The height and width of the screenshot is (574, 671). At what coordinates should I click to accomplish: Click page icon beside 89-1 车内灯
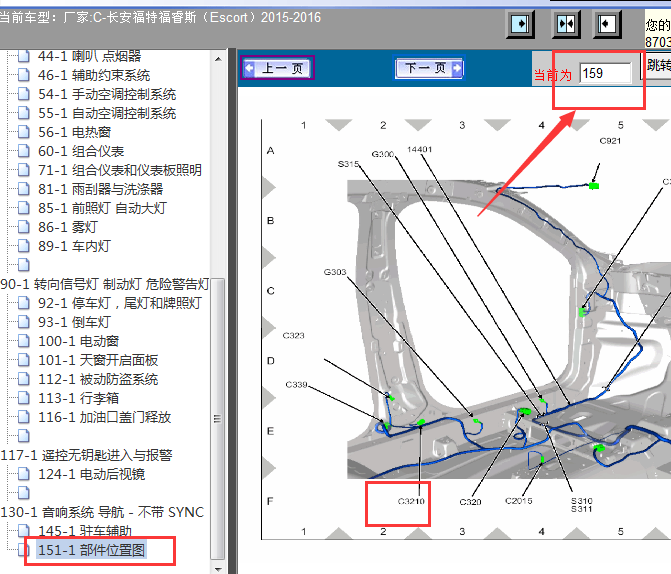24,246
